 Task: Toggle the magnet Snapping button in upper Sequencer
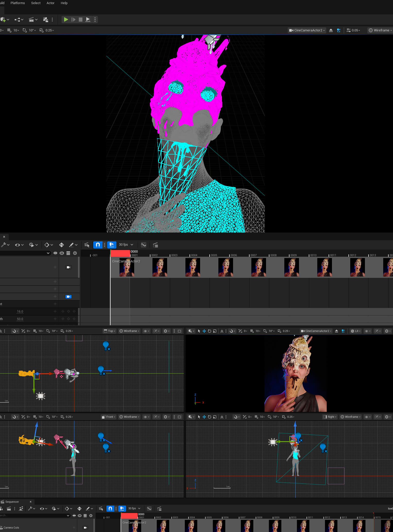[98, 245]
